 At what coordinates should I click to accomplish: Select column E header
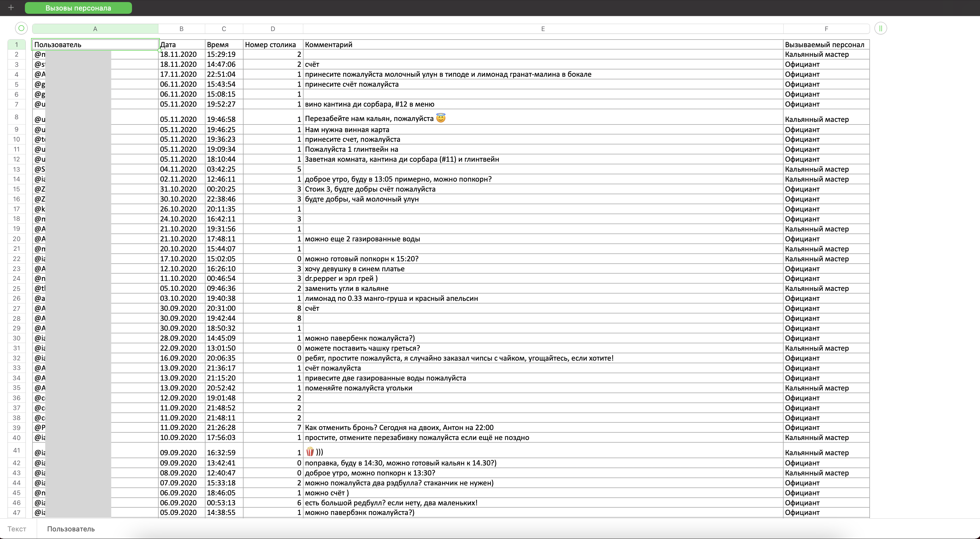tap(543, 28)
